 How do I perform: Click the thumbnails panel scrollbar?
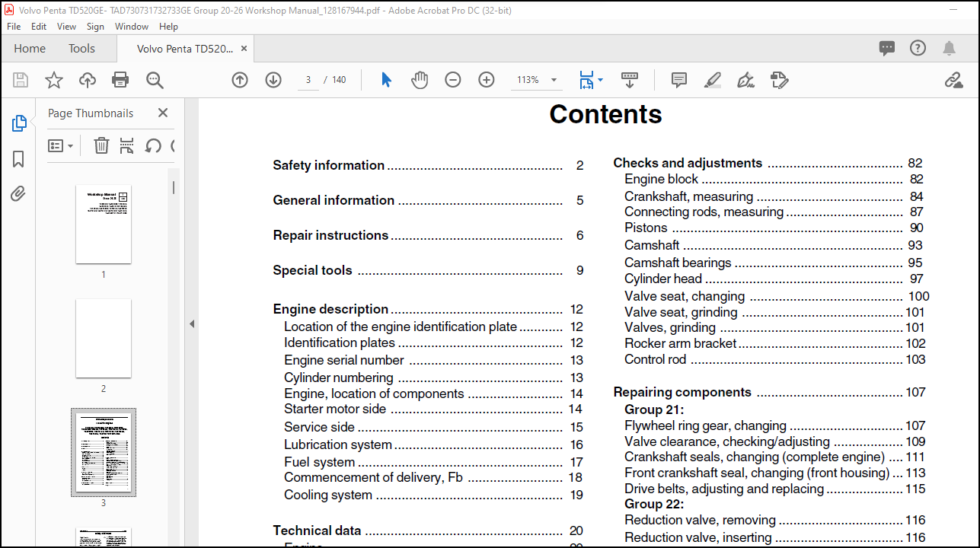[174, 187]
